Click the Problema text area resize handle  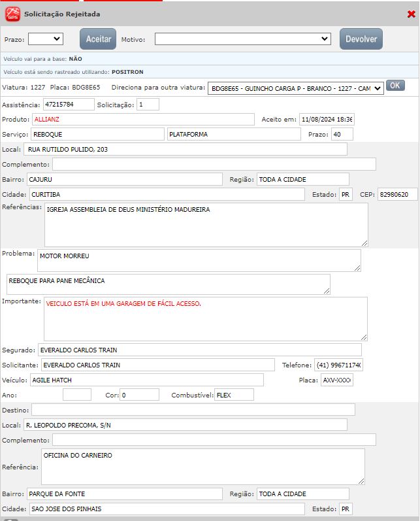357,268
